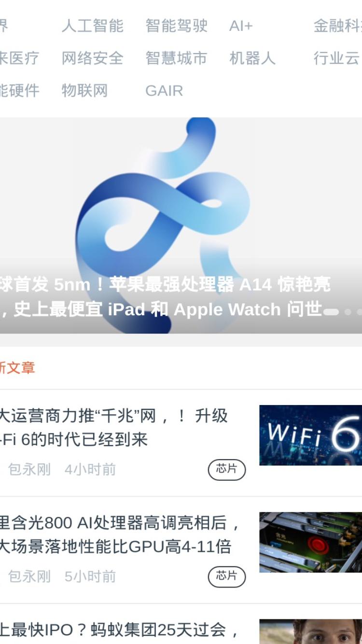Select the active carousel indicator dot
The height and width of the screenshot is (644, 362).
[331, 312]
